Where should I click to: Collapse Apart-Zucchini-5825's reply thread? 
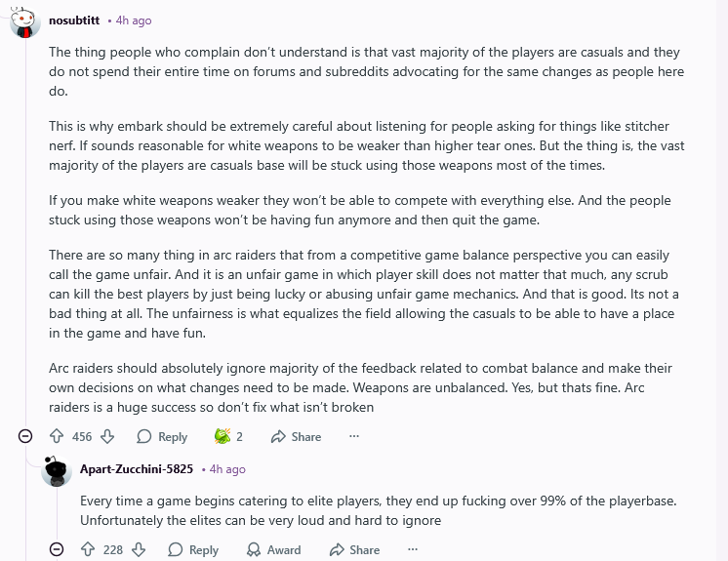tap(57, 549)
